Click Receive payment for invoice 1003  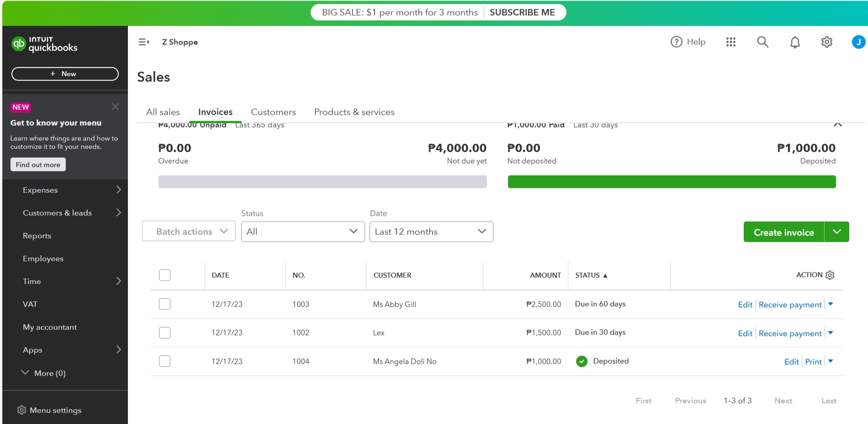point(790,305)
